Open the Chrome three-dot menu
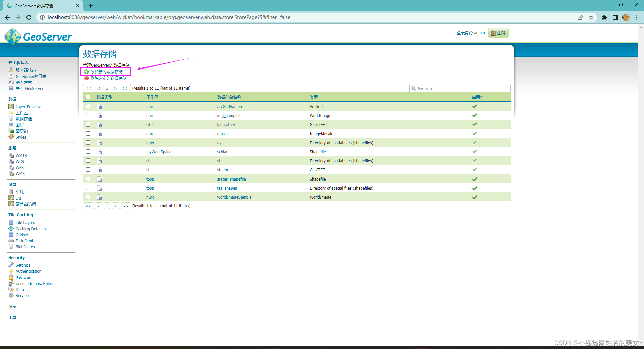Viewport: 644px width, 349px height. (637, 17)
